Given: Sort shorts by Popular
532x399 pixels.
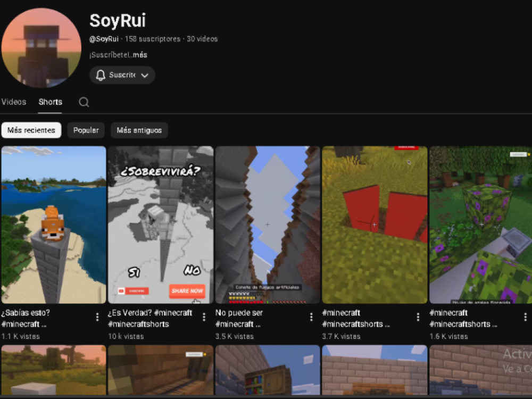Looking at the screenshot, I should (86, 130).
